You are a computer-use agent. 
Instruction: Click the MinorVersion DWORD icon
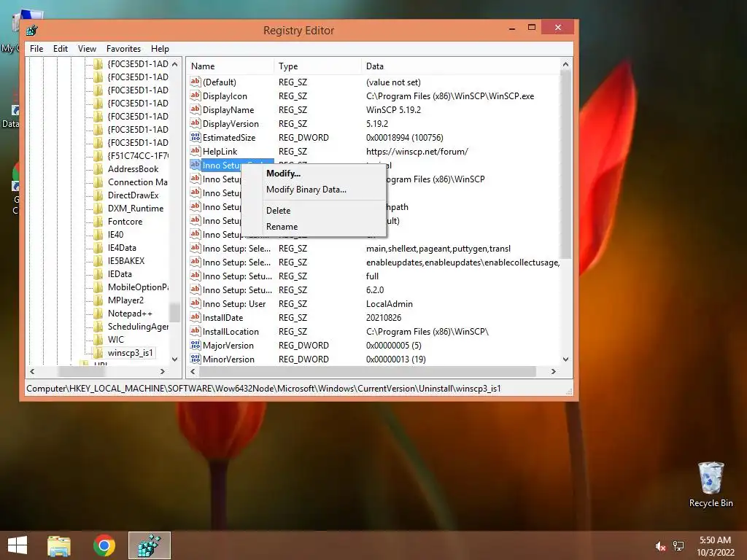196,359
